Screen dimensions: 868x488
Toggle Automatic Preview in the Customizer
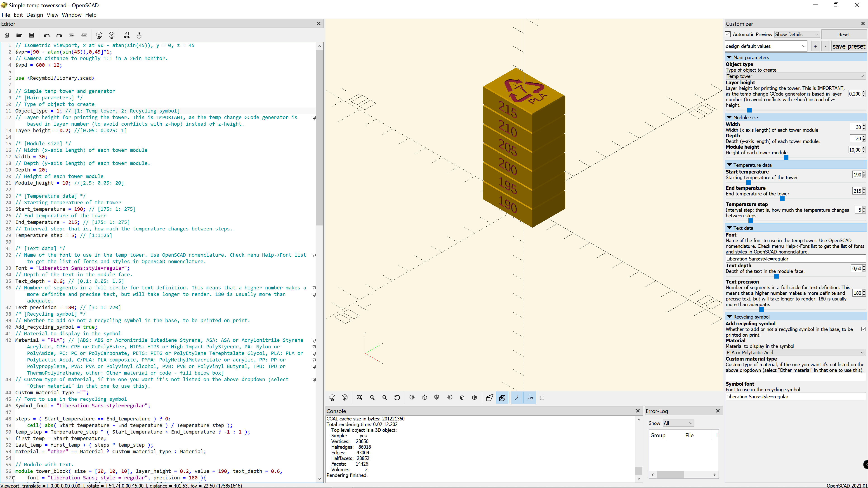728,34
